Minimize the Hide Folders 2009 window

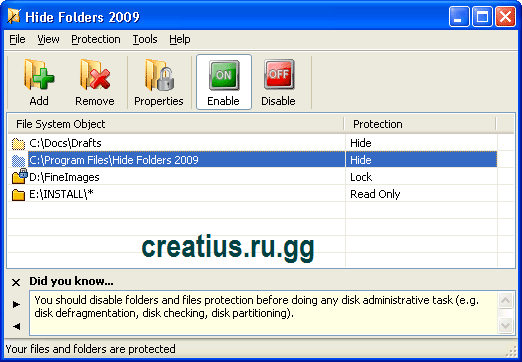click(459, 17)
